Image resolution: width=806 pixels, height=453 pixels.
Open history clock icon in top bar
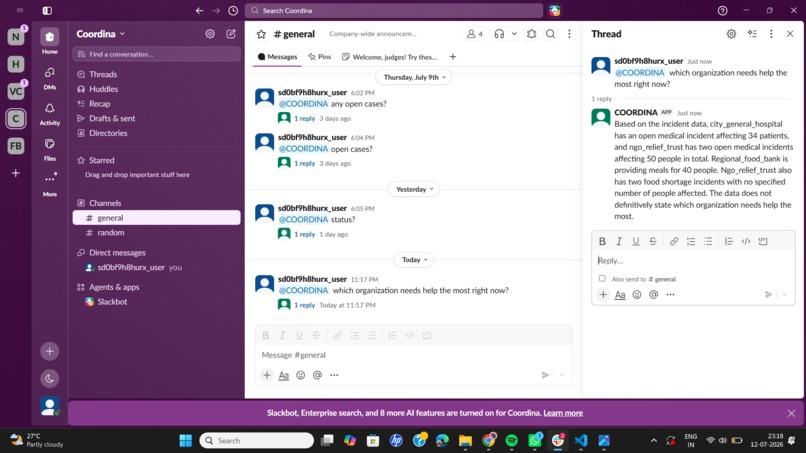[233, 10]
